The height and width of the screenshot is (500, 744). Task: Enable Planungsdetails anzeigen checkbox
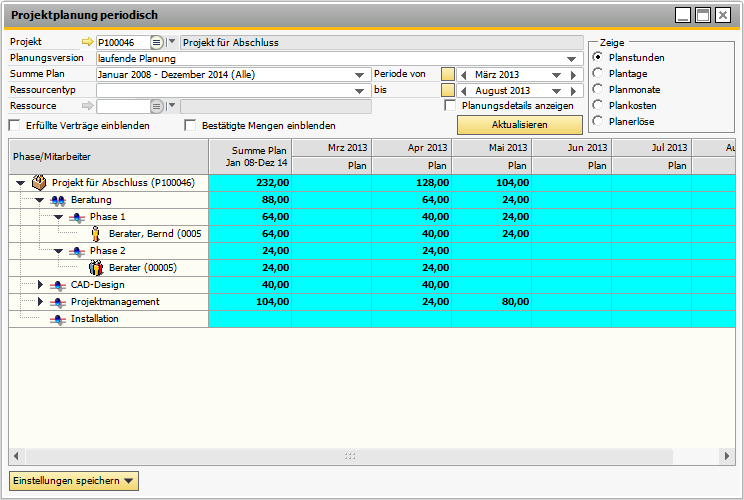click(450, 105)
